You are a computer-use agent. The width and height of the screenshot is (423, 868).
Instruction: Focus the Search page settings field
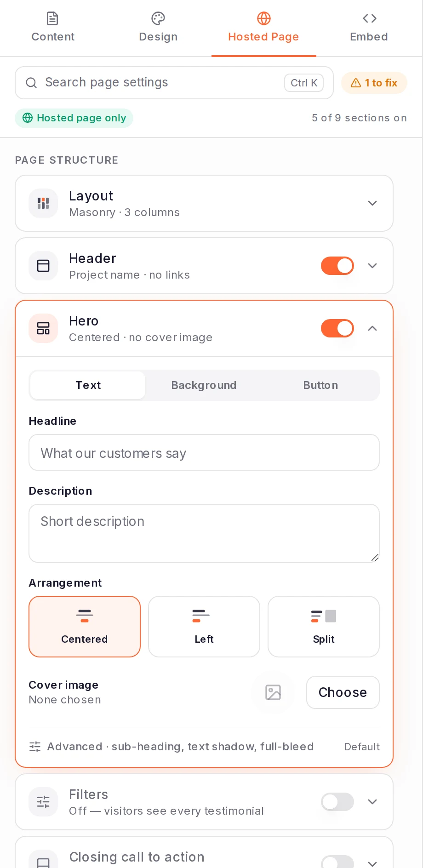click(x=174, y=83)
